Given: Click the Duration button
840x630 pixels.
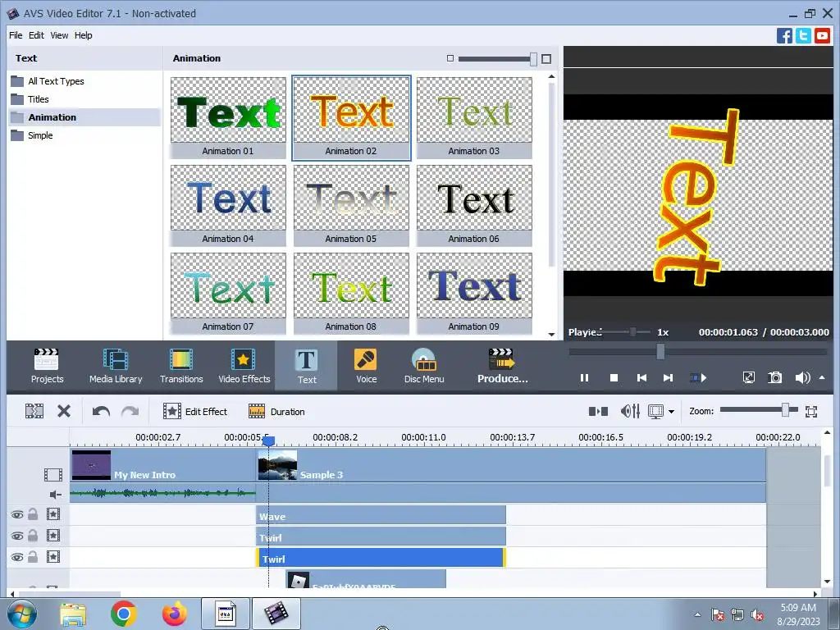Looking at the screenshot, I should (x=276, y=412).
